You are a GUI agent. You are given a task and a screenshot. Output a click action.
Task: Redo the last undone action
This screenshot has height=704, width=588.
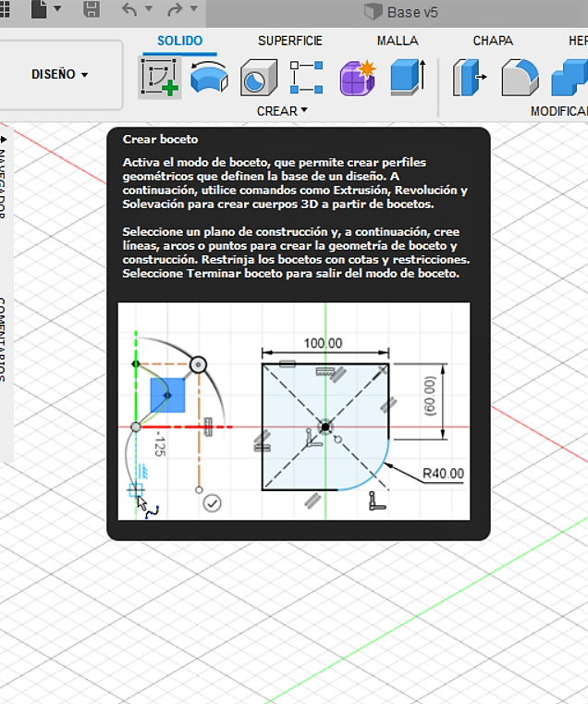point(175,9)
